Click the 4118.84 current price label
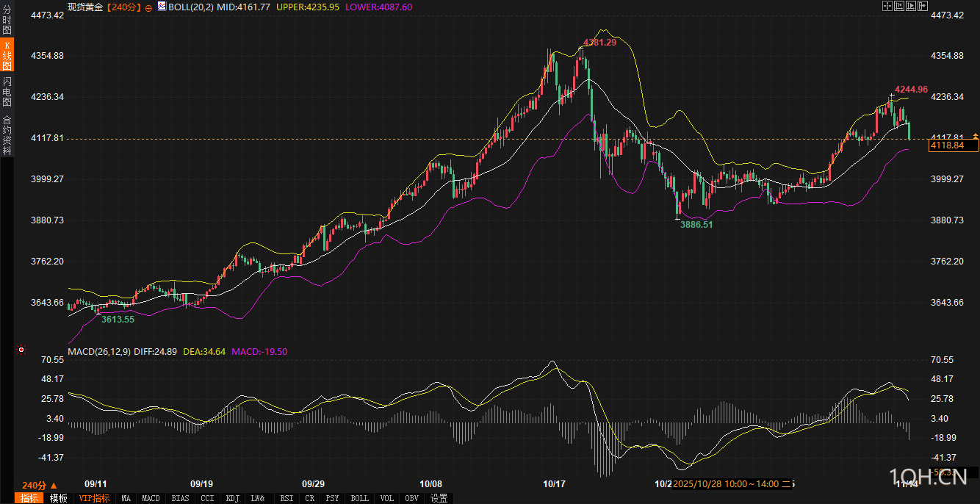The width and height of the screenshot is (980, 504). [x=952, y=145]
